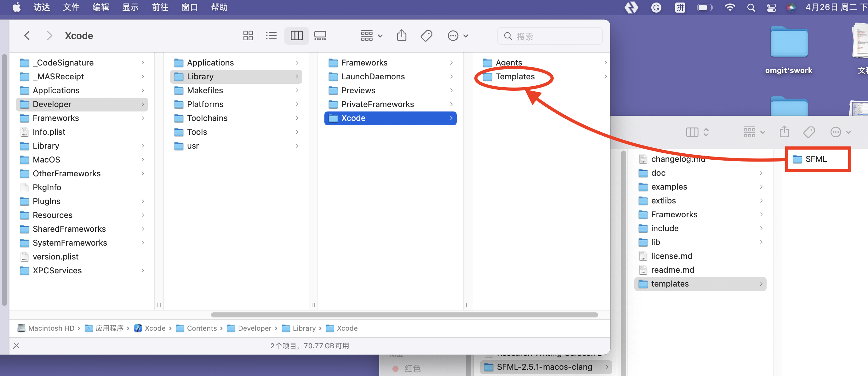Open the group-by dropdown arrow

tap(380, 35)
